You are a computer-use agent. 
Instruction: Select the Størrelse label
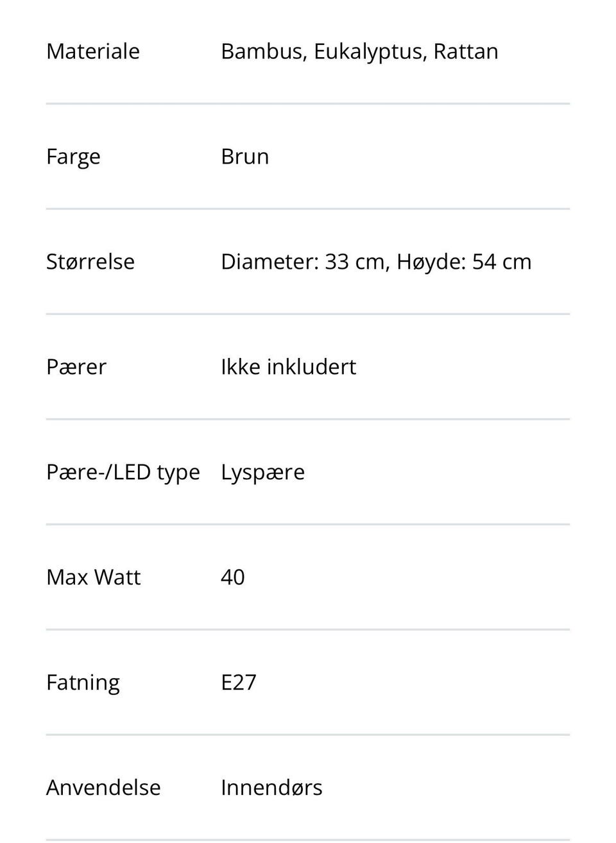(90, 262)
